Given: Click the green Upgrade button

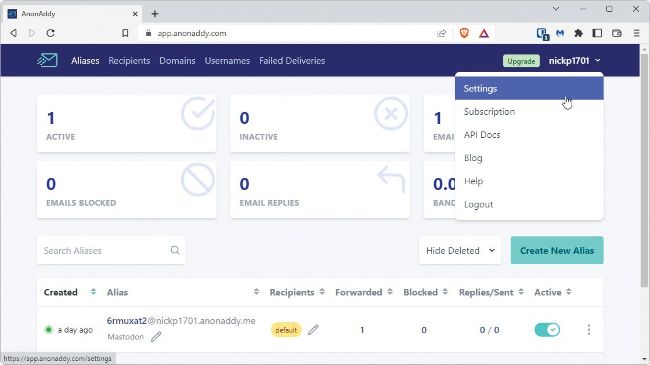Looking at the screenshot, I should 521,61.
